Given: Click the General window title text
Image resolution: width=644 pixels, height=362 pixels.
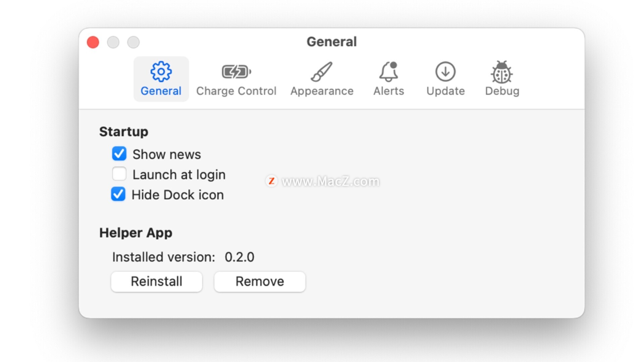Looking at the screenshot, I should [x=332, y=42].
